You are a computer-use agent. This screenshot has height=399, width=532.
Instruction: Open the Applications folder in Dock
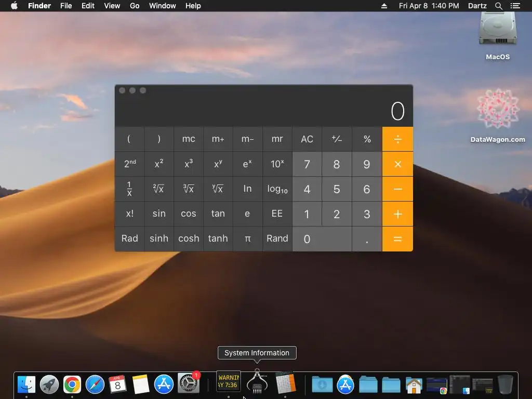point(345,384)
